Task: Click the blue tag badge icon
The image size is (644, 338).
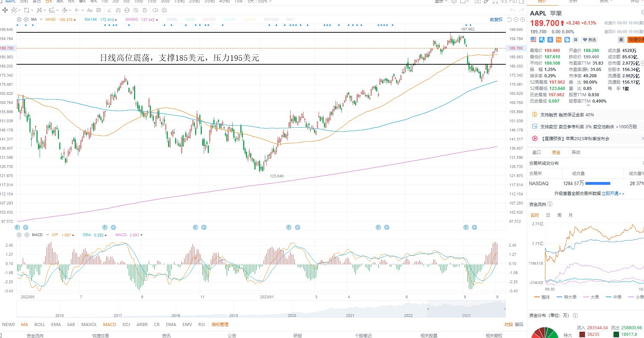Action: [567, 40]
